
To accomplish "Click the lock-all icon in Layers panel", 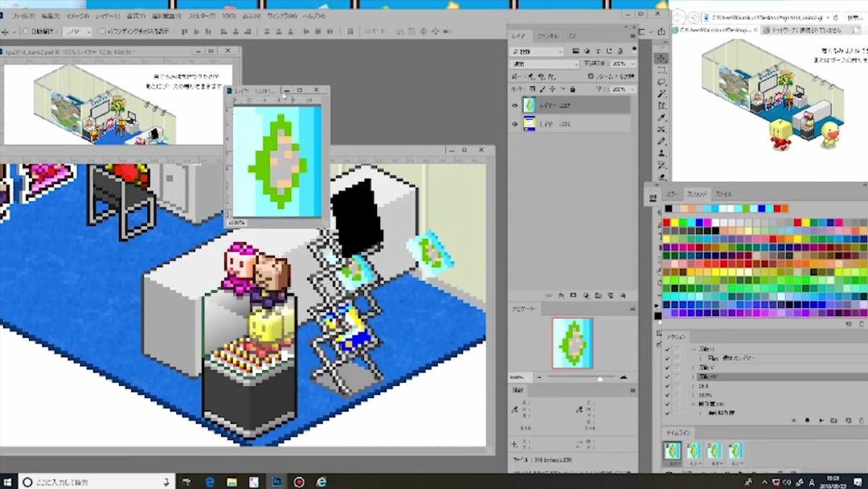I will (x=572, y=88).
